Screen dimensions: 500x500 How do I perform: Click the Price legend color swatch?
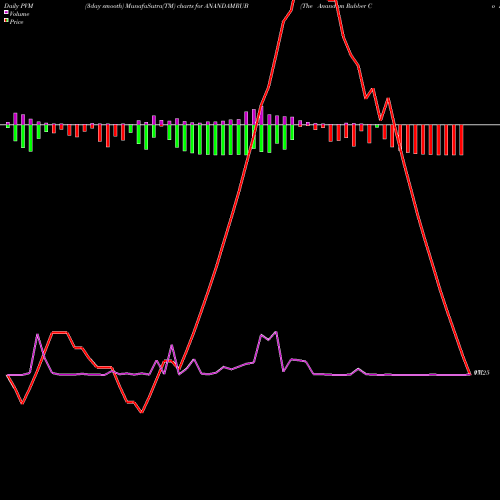[6, 21]
